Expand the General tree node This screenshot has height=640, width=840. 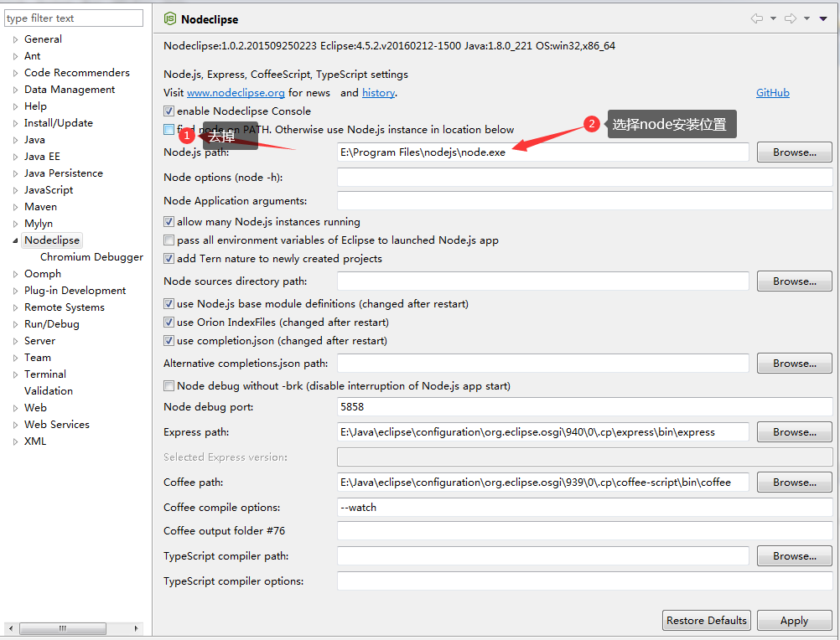15,39
